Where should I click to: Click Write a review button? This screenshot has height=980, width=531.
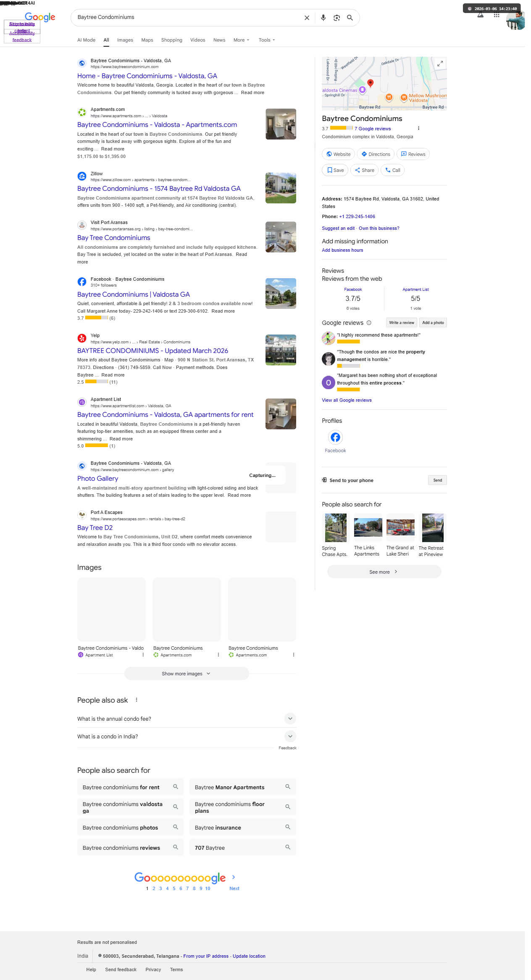[x=402, y=323]
